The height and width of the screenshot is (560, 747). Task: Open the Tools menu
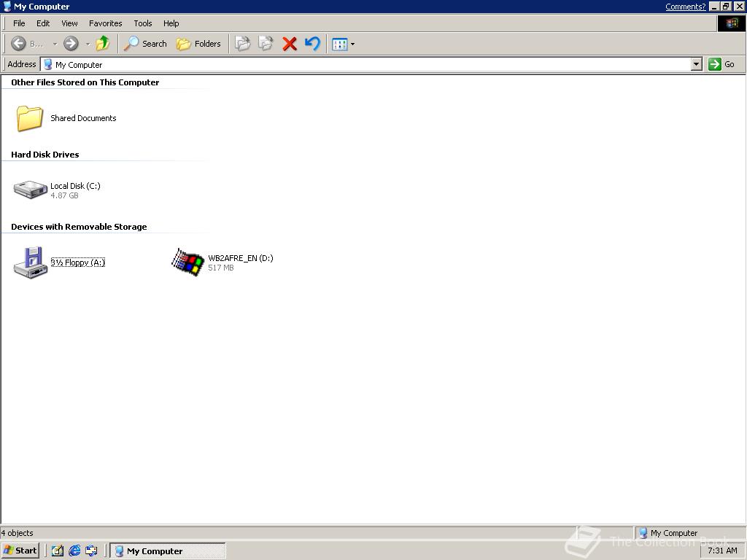click(142, 23)
